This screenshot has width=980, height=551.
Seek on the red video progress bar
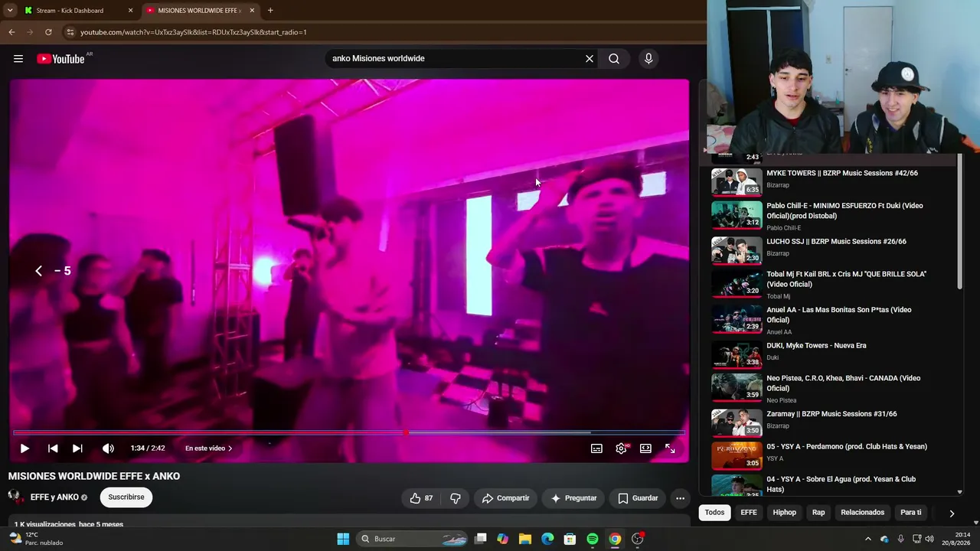(349, 432)
